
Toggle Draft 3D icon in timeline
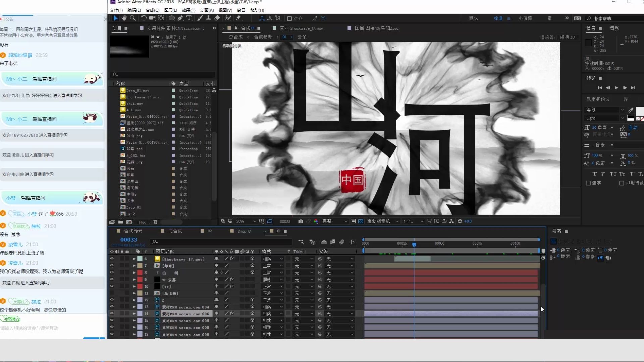(x=312, y=242)
